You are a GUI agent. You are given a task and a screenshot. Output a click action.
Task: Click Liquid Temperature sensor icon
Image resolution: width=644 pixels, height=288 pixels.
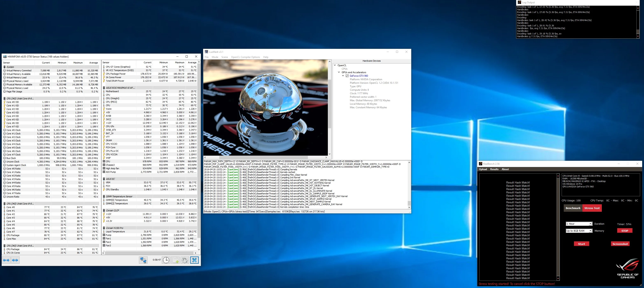(104, 231)
